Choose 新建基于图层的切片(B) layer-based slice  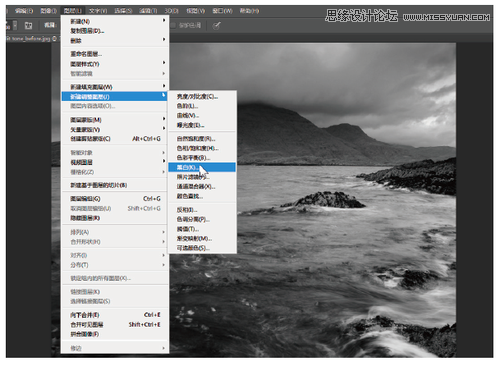tap(115, 185)
